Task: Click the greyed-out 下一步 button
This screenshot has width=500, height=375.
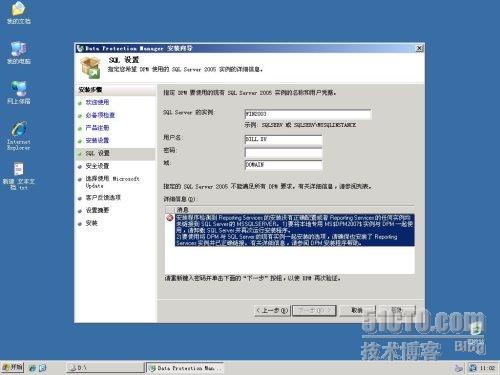Action: [314, 311]
